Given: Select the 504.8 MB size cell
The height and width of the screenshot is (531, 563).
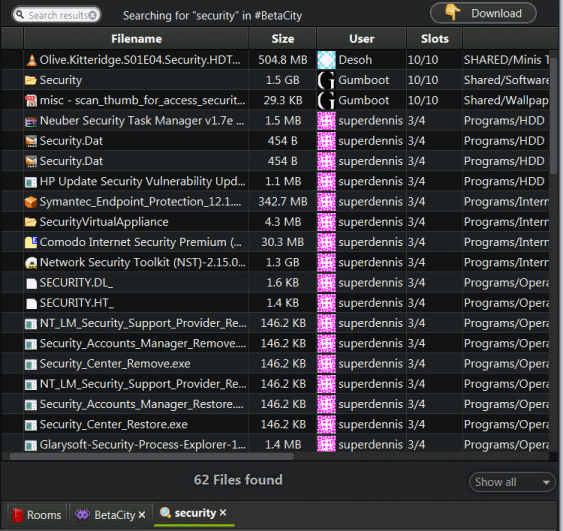Looking at the screenshot, I should pyautogui.click(x=283, y=60).
